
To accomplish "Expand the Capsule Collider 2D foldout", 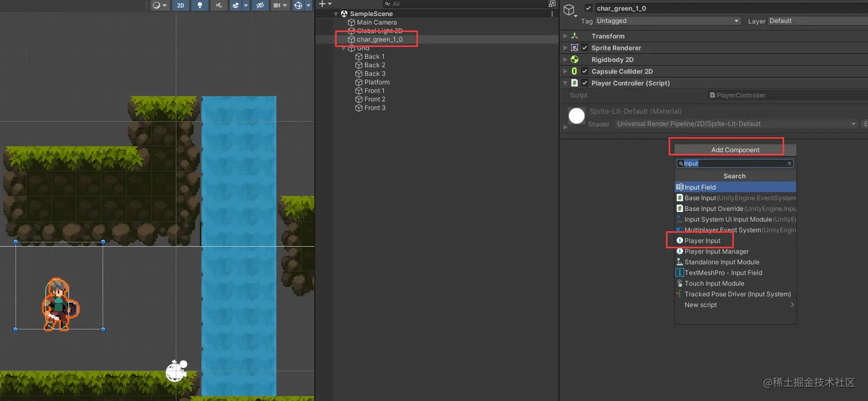I will click(x=565, y=72).
